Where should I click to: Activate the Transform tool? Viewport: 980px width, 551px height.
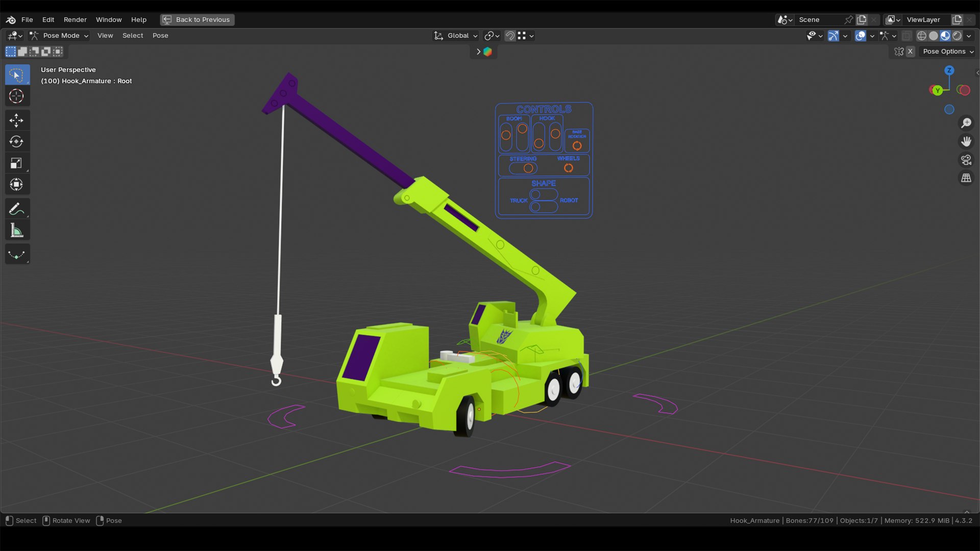point(17,185)
